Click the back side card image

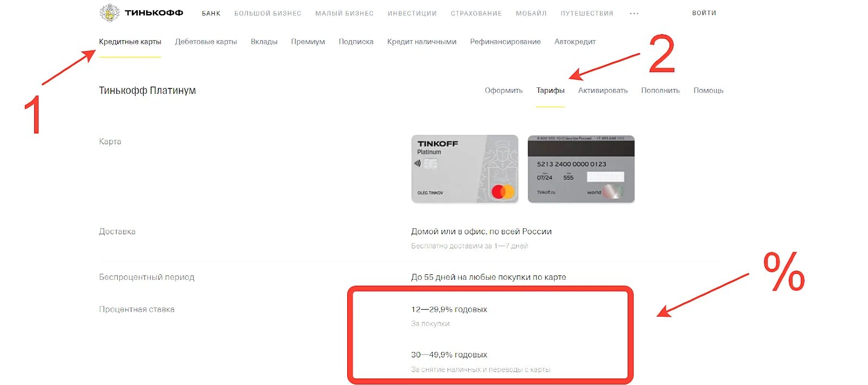[x=581, y=169]
